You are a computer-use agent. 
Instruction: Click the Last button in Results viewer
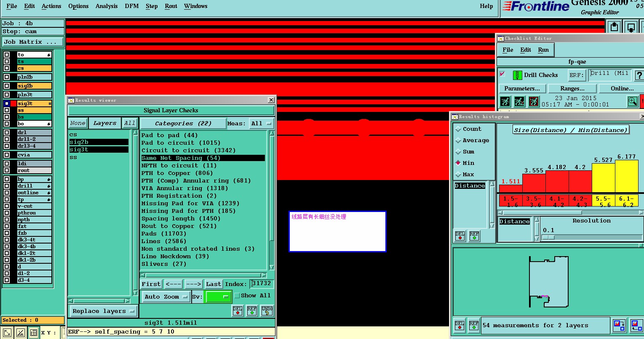(x=214, y=284)
